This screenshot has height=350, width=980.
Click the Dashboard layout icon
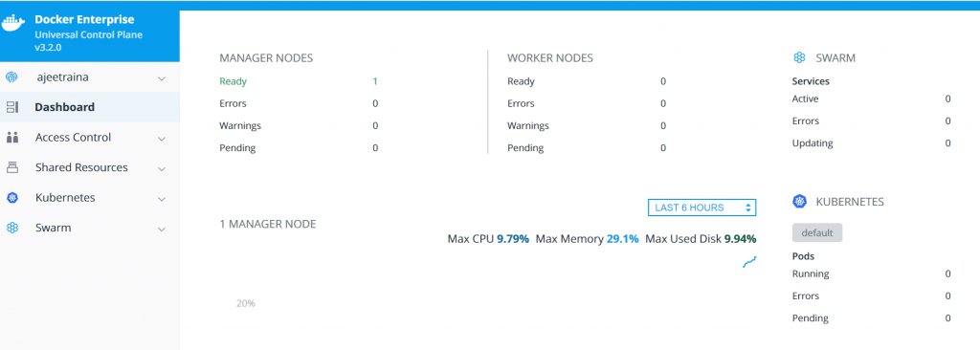point(11,107)
